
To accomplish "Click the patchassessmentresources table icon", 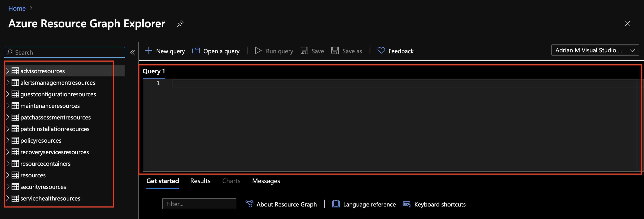I will coord(15,117).
